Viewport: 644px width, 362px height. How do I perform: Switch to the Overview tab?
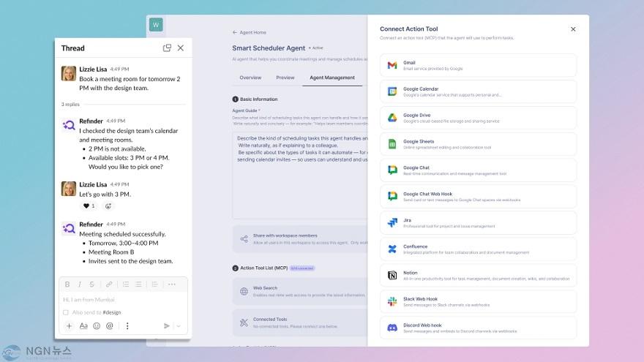(x=250, y=78)
